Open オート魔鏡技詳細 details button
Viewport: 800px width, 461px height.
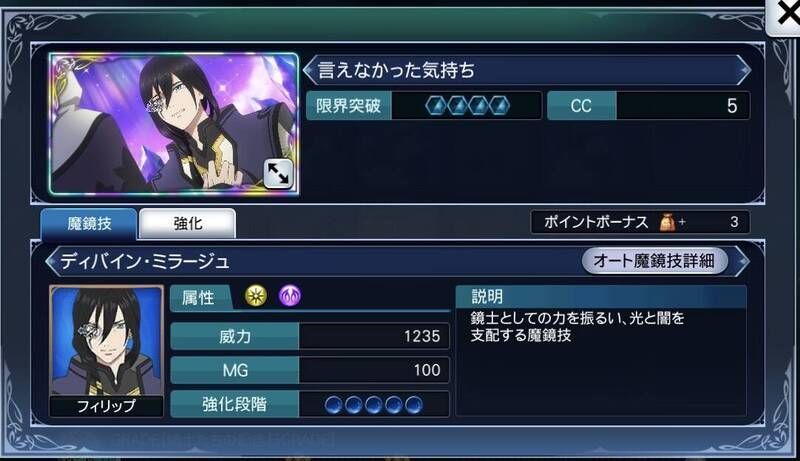point(654,261)
